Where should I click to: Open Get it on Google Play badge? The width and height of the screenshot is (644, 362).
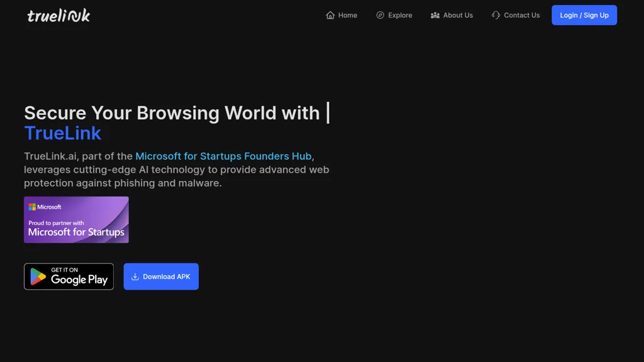69,277
